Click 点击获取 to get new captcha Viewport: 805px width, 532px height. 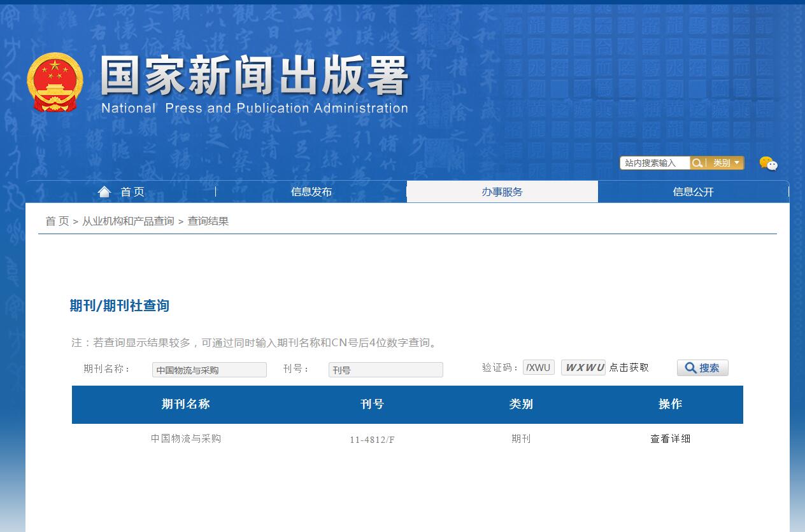tap(628, 367)
